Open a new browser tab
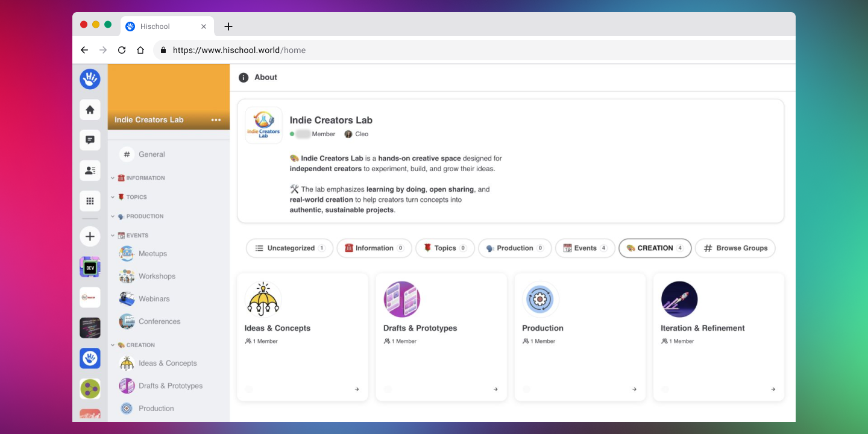 coord(228,27)
